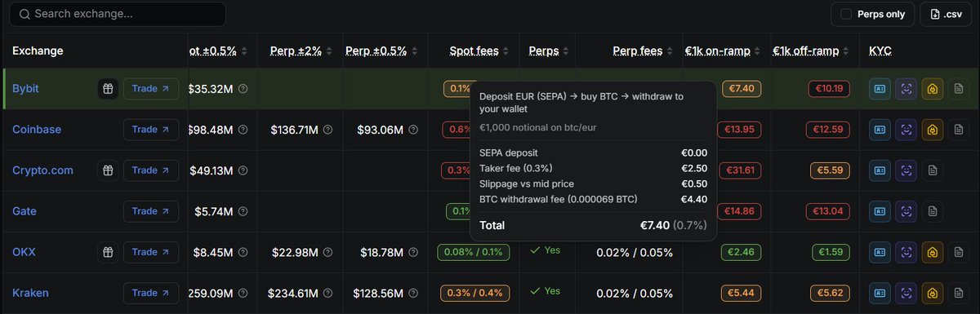Click info icon next to Coinbase $136.71M
The width and height of the screenshot is (980, 314).
coord(327,130)
